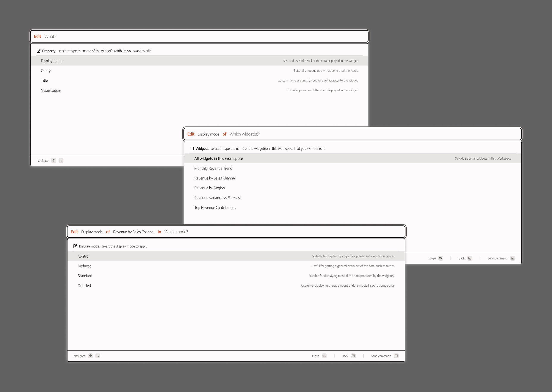Click the backspace key icon next to Back

tap(353, 356)
